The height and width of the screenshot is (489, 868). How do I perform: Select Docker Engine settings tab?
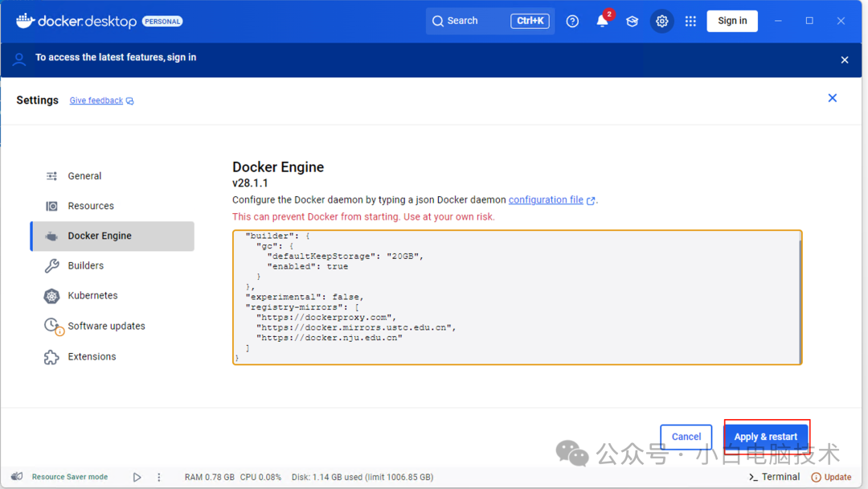pyautogui.click(x=113, y=236)
